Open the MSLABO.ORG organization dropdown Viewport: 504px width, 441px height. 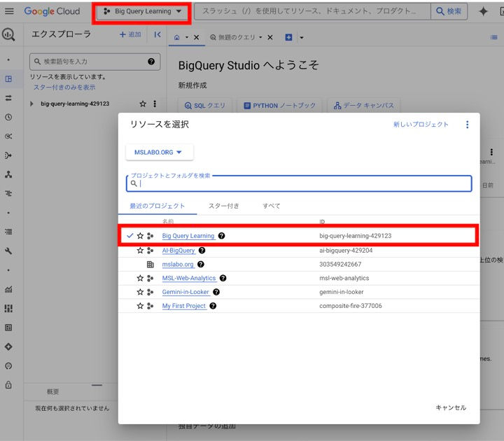pos(159,153)
